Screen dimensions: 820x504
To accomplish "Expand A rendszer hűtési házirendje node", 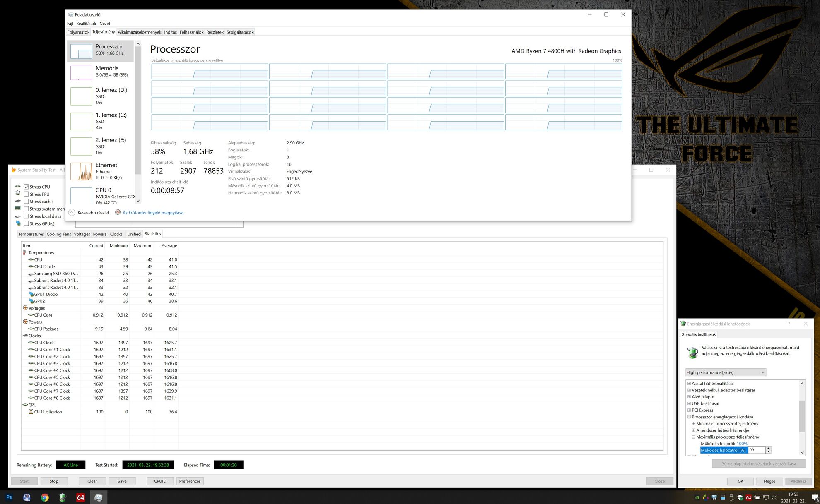I will pyautogui.click(x=694, y=430).
